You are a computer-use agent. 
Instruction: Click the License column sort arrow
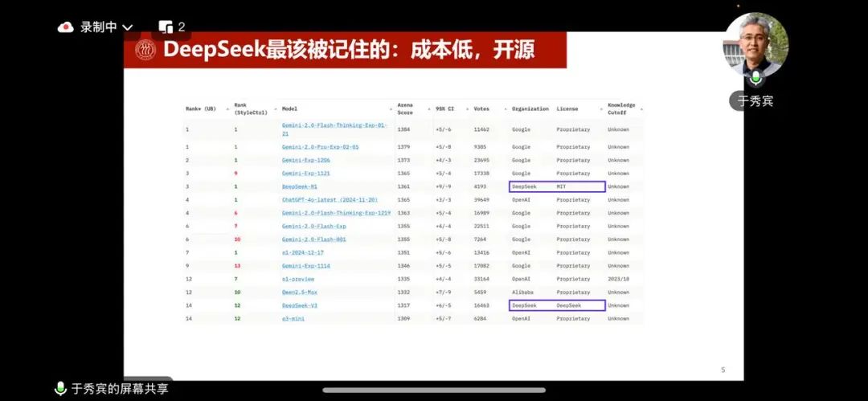pyautogui.click(x=601, y=109)
